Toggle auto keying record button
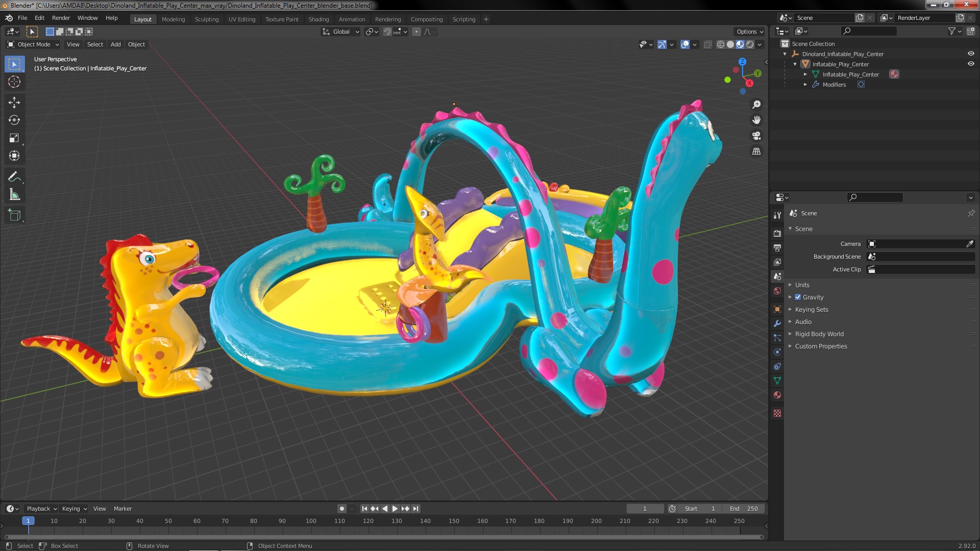 pos(342,509)
